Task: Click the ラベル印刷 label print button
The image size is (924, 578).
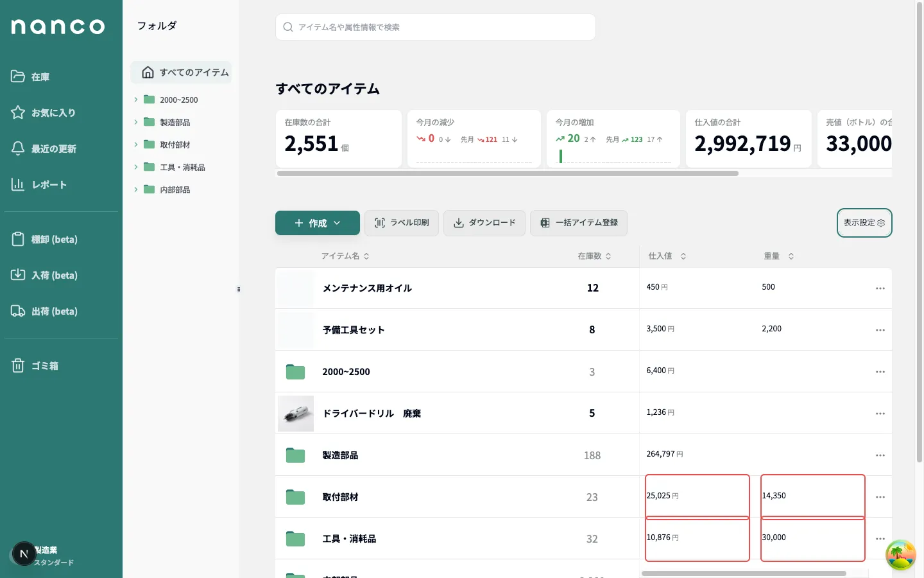Action: pyautogui.click(x=402, y=223)
